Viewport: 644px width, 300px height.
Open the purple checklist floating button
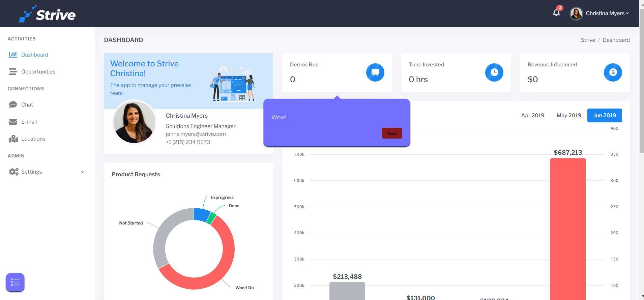15,282
